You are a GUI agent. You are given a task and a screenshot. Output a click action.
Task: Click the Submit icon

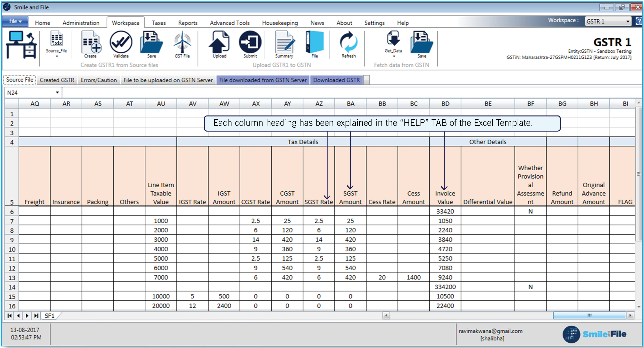(x=250, y=42)
